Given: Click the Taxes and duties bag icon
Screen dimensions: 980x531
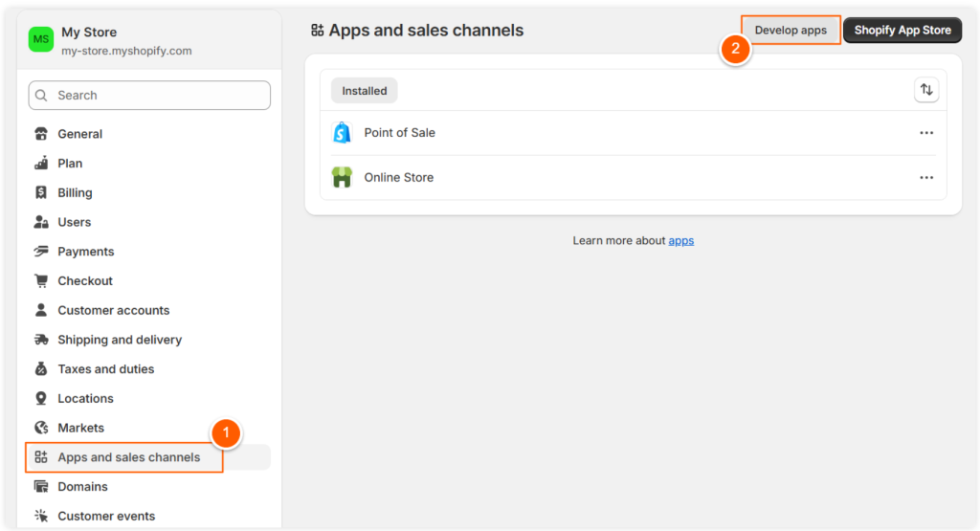Looking at the screenshot, I should coord(41,368).
